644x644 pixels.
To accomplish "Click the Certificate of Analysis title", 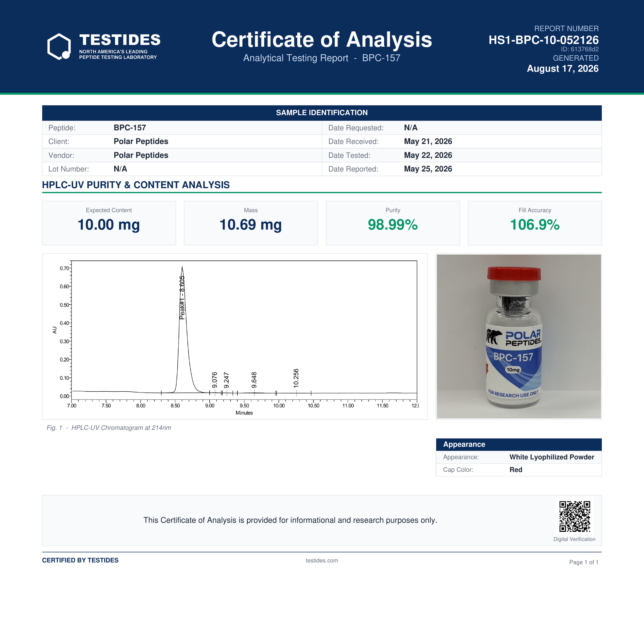I will (322, 40).
